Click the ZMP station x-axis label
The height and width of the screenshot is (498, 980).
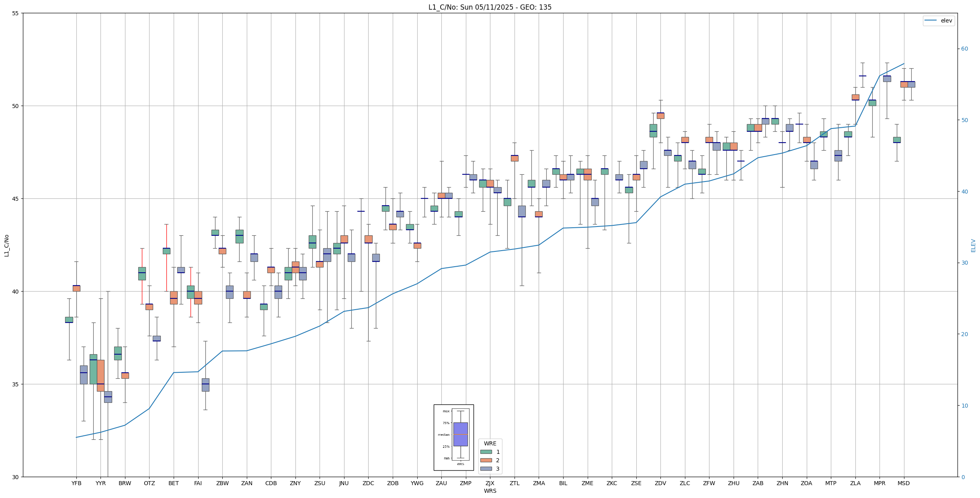click(x=465, y=483)
